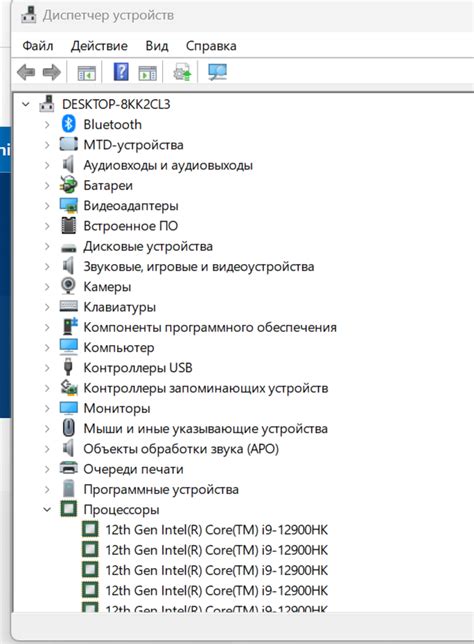Expand the Камеры category
The height and width of the screenshot is (644, 474).
pos(47,287)
